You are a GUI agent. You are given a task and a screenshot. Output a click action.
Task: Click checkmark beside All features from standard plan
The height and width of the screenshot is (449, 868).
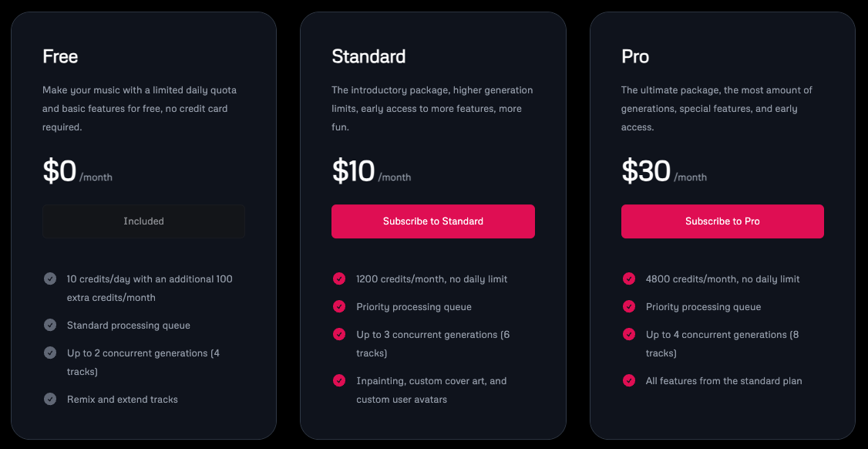[629, 380]
